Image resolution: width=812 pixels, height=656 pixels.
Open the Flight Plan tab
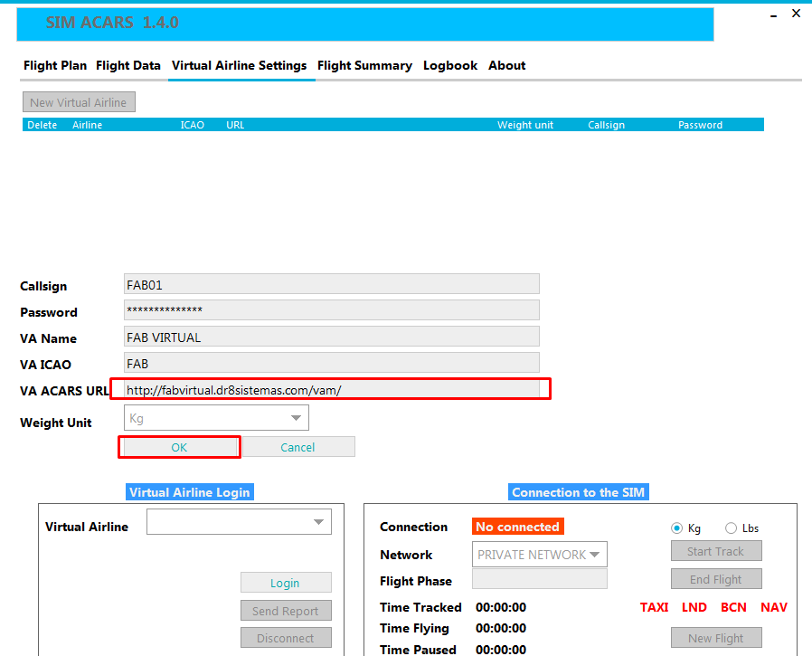pos(55,65)
